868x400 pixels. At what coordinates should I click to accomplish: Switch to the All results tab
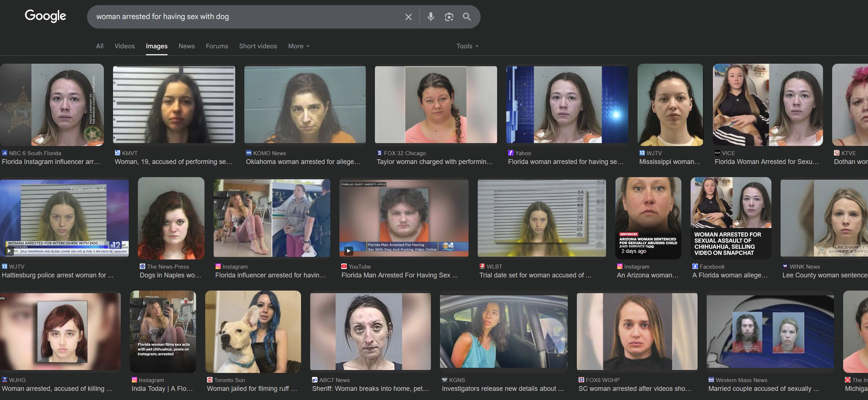tap(99, 46)
